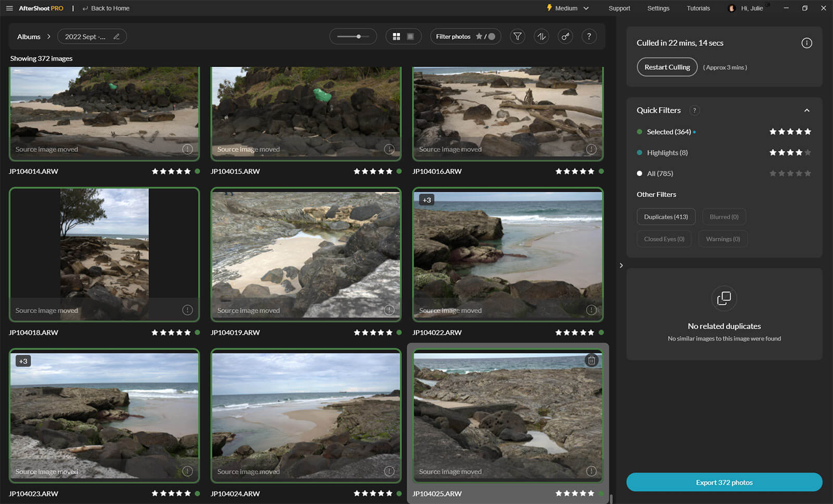Open the Tutorials menu item
This screenshot has width=833, height=504.
698,8
